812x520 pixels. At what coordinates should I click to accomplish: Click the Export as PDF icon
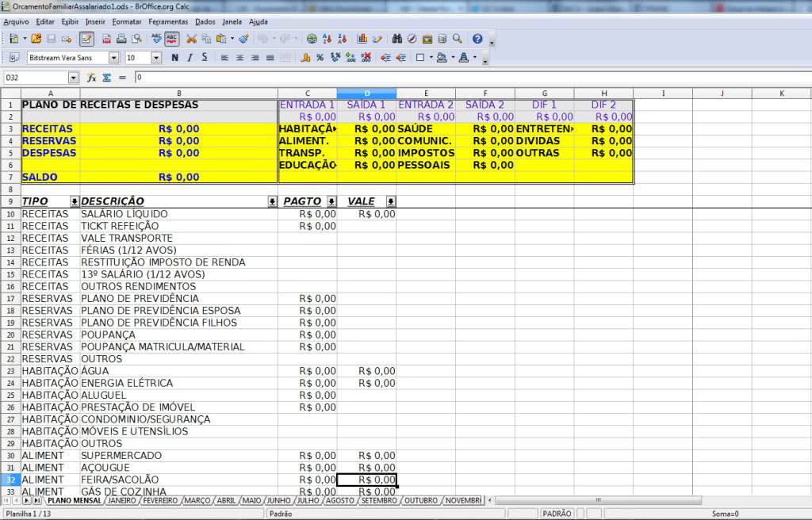coord(105,38)
